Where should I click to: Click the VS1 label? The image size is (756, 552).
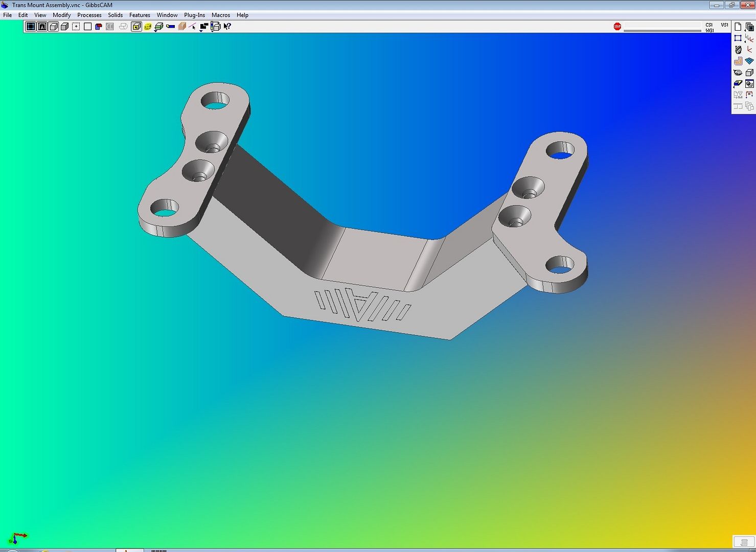(x=725, y=25)
